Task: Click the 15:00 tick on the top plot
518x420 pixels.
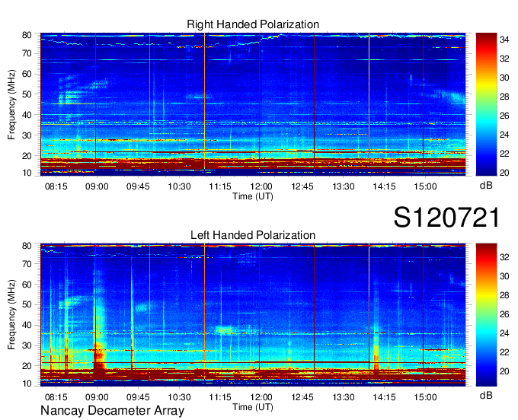Action: [425, 186]
